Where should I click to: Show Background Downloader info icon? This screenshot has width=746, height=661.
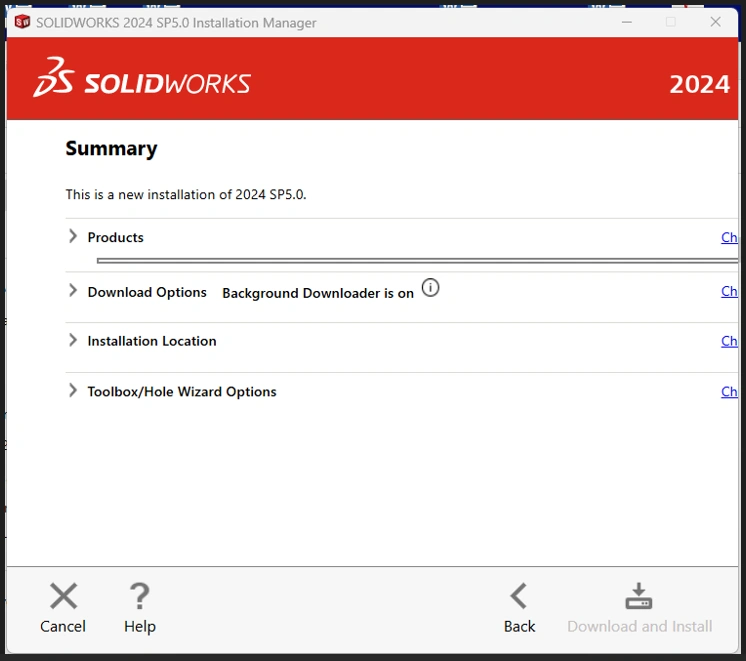tap(430, 287)
